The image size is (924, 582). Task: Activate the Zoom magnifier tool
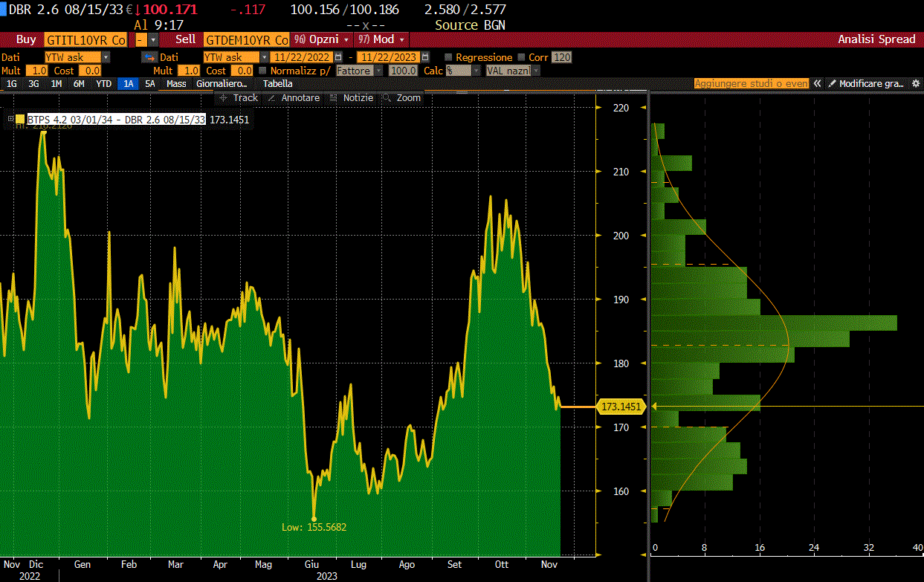[x=401, y=98]
